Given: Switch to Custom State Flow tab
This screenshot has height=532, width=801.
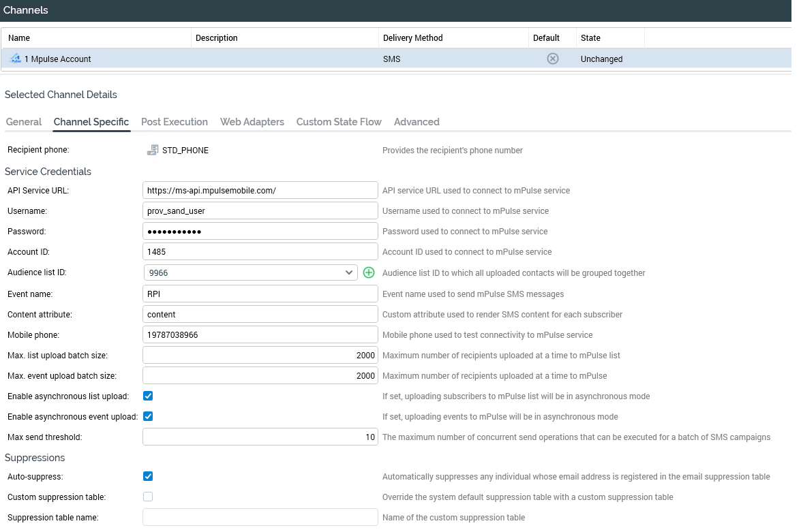Looking at the screenshot, I should (339, 122).
